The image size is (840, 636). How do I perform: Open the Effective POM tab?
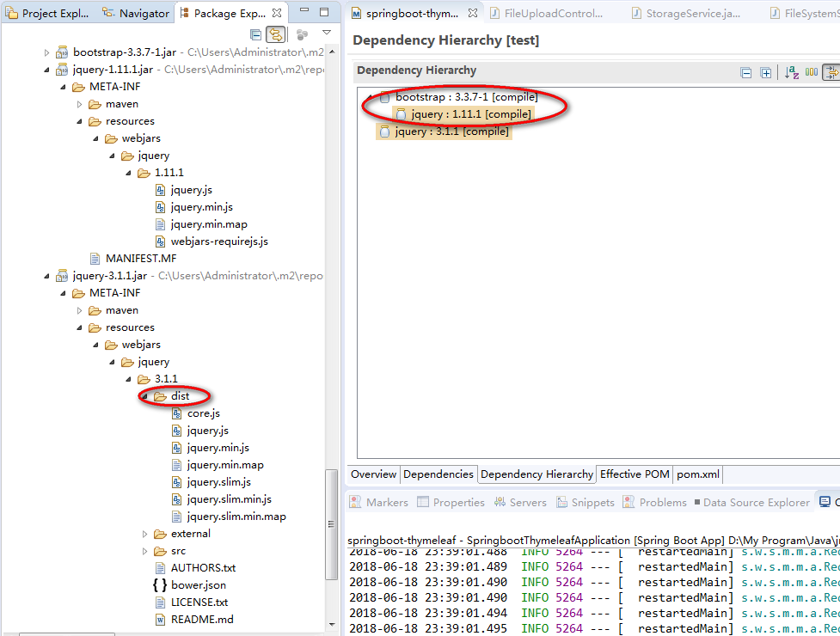click(635, 474)
